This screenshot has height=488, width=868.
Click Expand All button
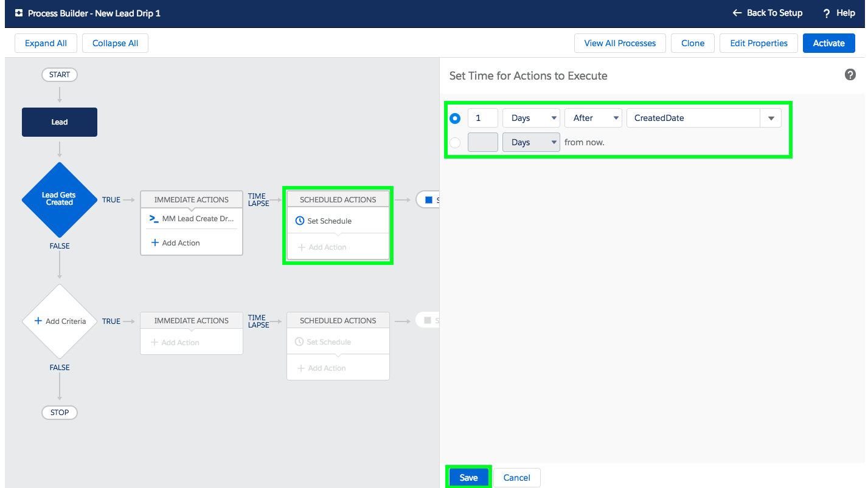point(46,43)
